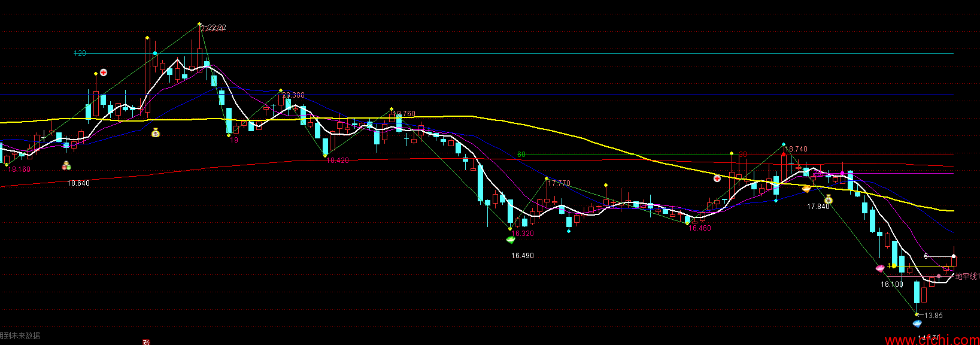Click the 16.460 low label
This screenshot has width=980, height=345.
(700, 228)
